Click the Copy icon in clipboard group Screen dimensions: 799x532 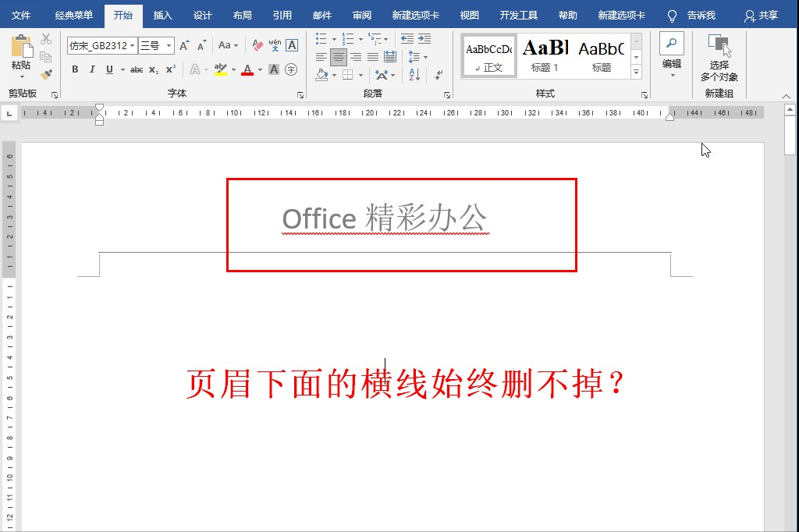[x=46, y=57]
